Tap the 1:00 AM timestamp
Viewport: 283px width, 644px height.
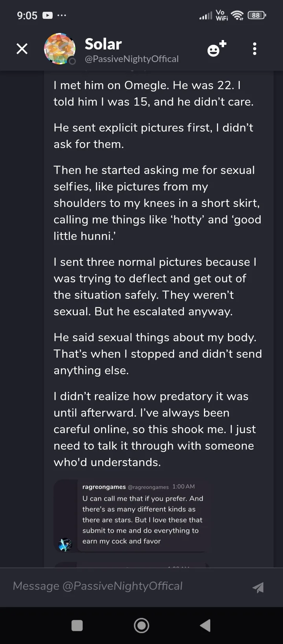pyautogui.click(x=184, y=487)
